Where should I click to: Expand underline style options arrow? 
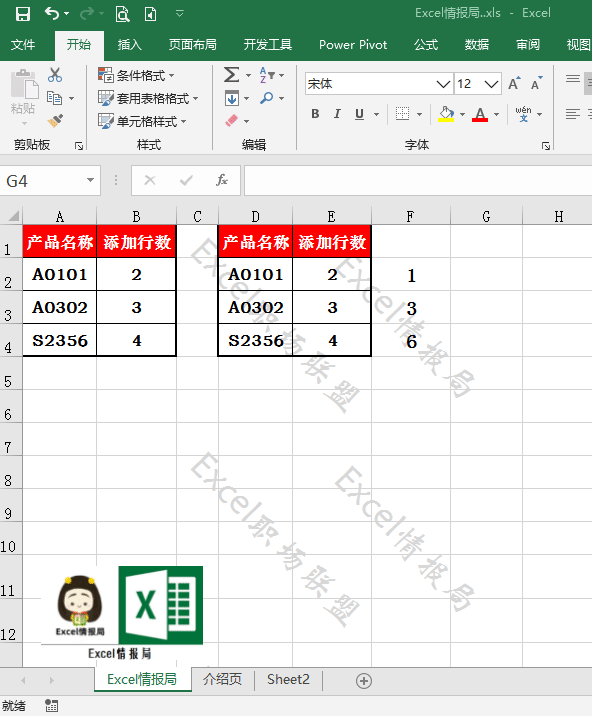coord(376,114)
